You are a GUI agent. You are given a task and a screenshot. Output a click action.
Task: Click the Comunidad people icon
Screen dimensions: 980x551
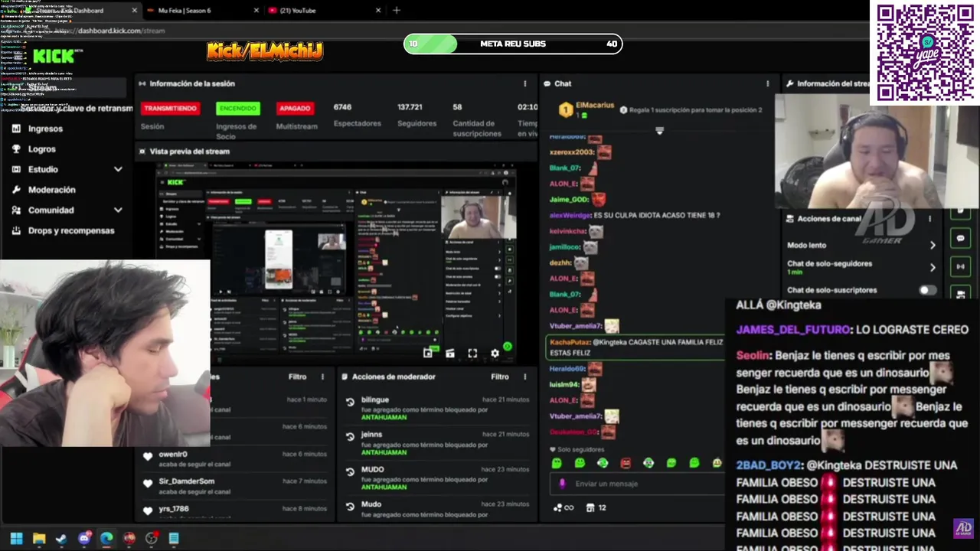coord(16,210)
